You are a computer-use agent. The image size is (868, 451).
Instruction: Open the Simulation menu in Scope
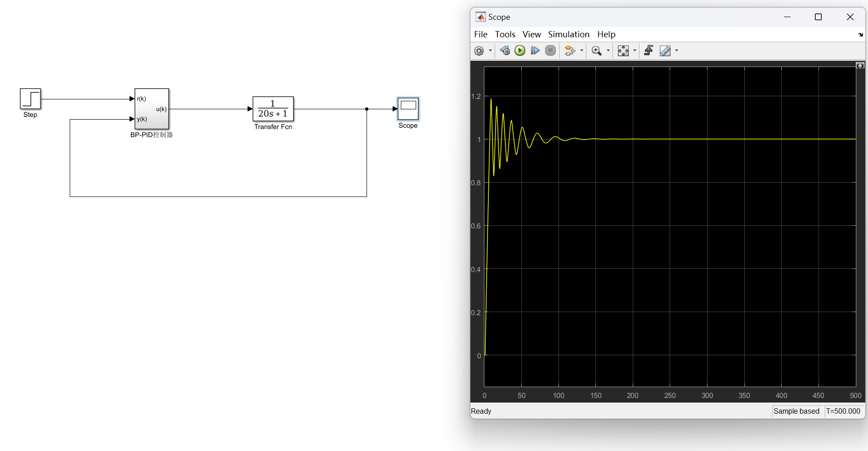(568, 34)
